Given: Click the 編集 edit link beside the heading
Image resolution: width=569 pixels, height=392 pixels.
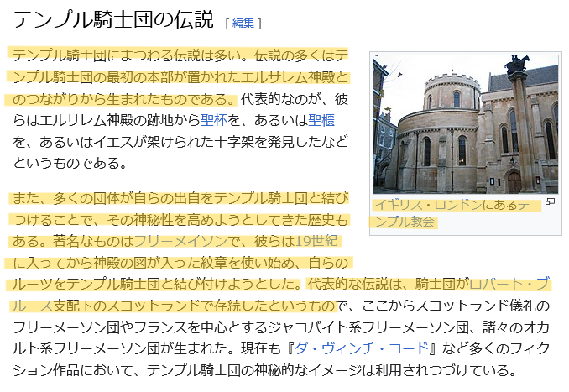Looking at the screenshot, I should [243, 23].
